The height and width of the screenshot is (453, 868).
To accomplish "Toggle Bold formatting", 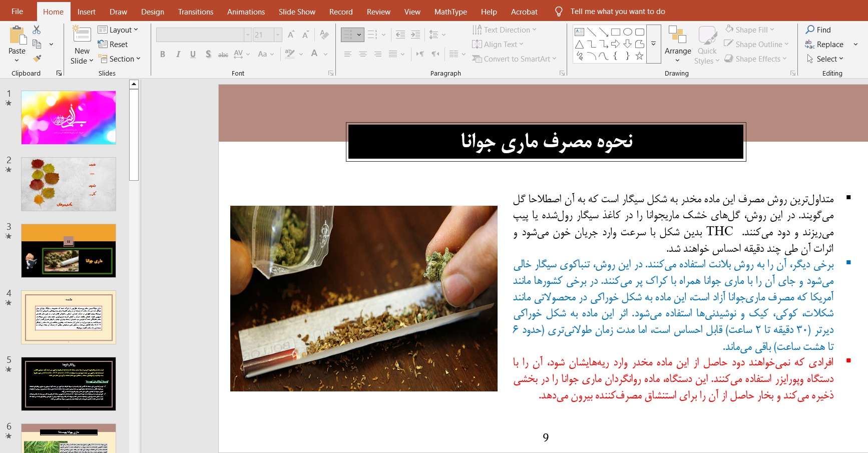I will coord(163,54).
